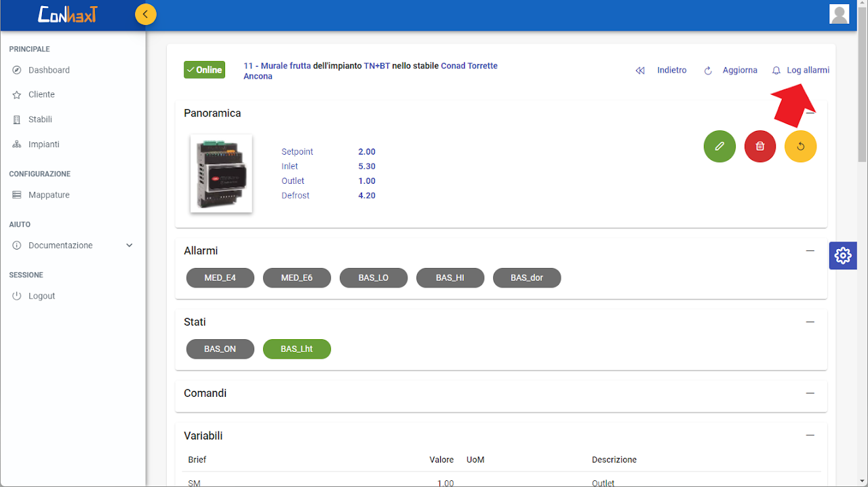Toggle the MED_E4 alarm chip
The image size is (868, 487).
(220, 278)
